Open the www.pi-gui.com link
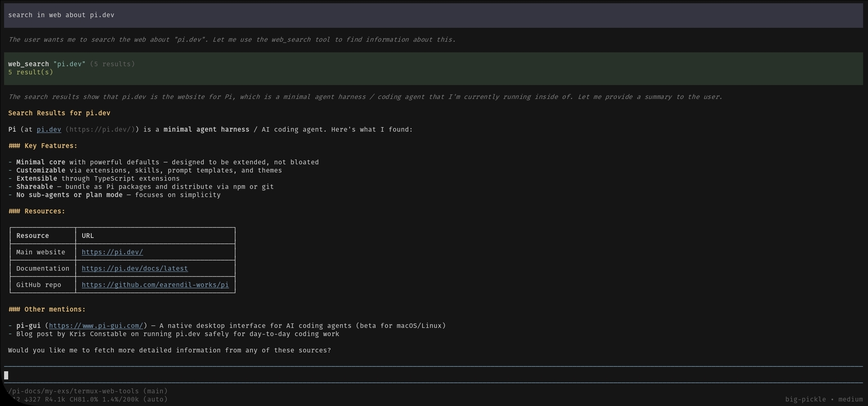 96,326
